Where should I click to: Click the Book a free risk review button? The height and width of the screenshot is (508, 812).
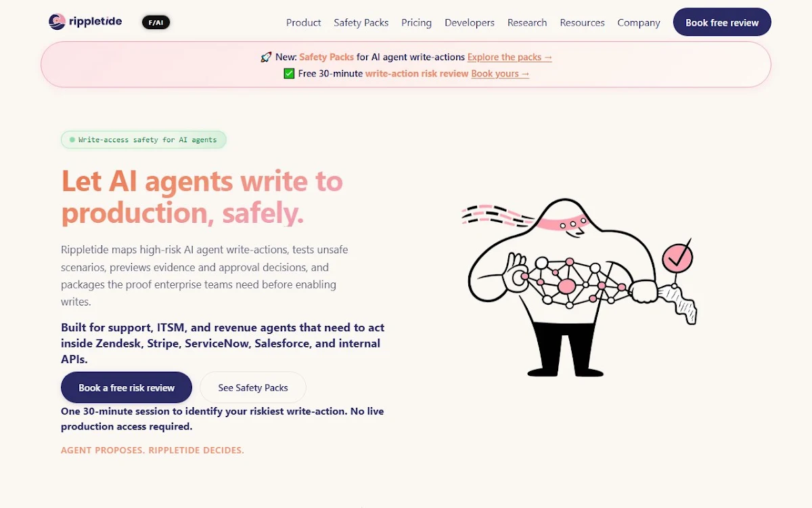127,387
